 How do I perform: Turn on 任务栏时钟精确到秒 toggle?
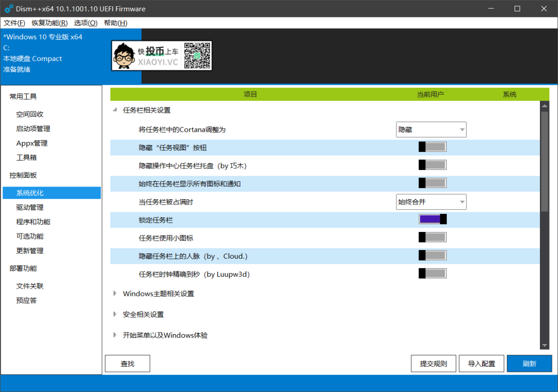pyautogui.click(x=432, y=274)
